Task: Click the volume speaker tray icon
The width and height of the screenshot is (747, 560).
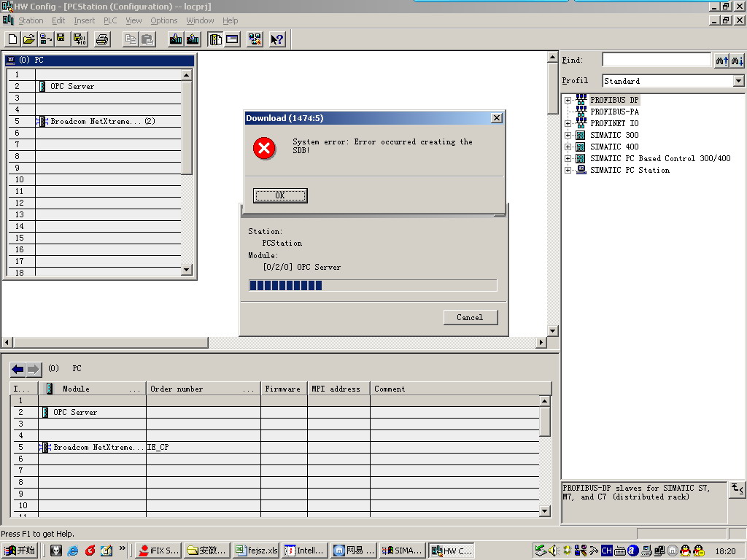Action: click(x=554, y=551)
